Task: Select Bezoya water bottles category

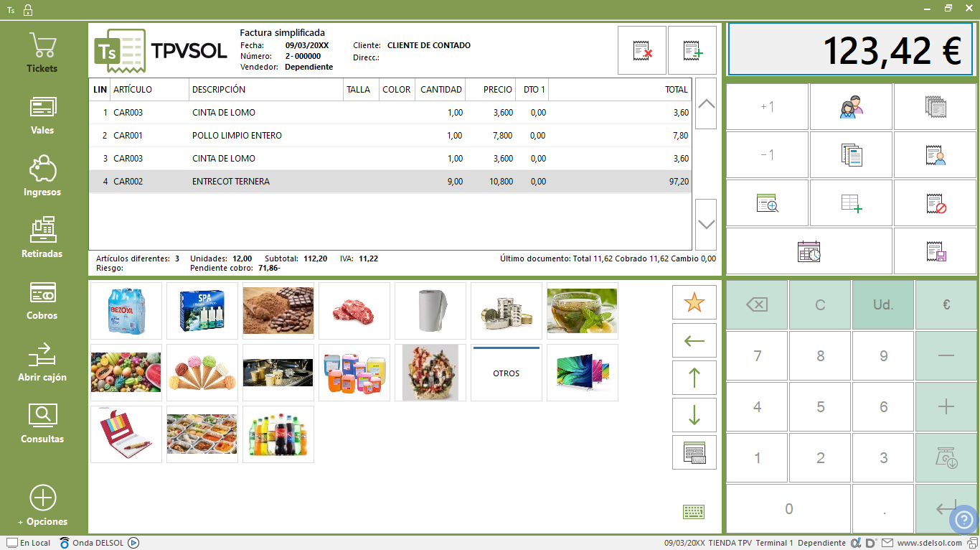Action: [126, 311]
